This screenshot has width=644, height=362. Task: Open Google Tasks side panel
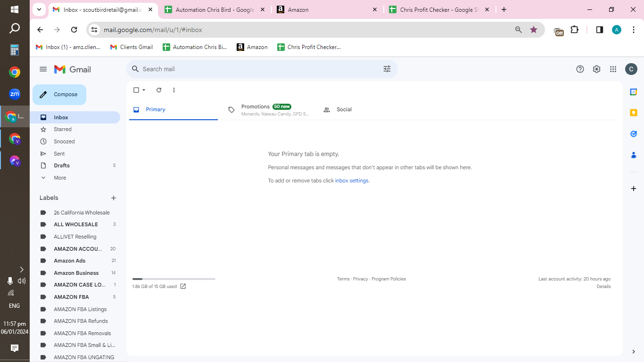tap(634, 134)
